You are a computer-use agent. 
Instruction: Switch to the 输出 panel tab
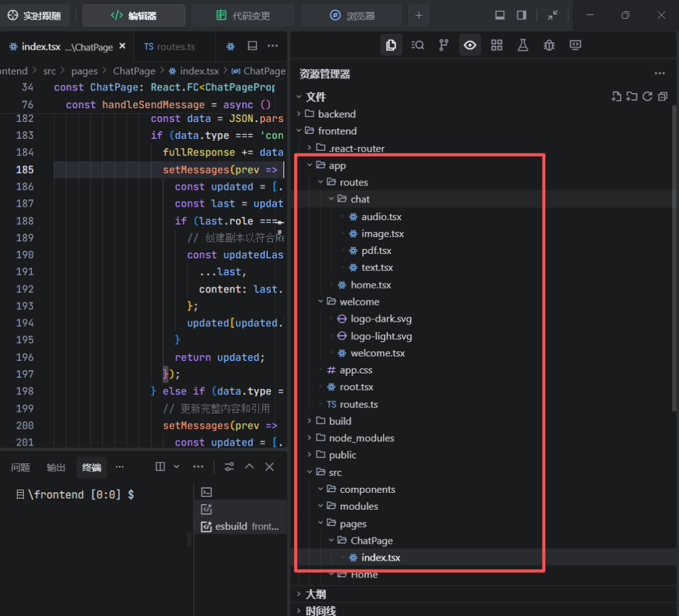point(56,467)
